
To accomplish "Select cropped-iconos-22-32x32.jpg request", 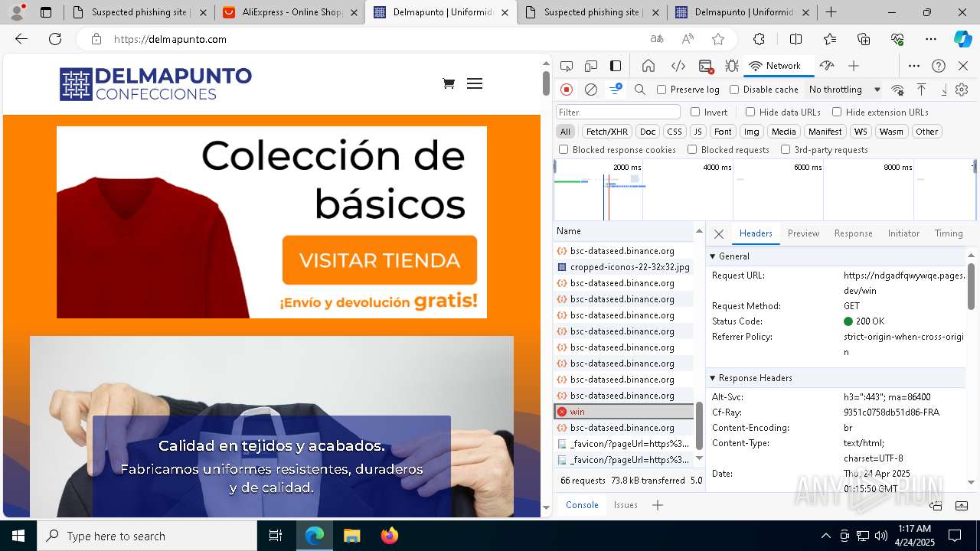I will [623, 267].
